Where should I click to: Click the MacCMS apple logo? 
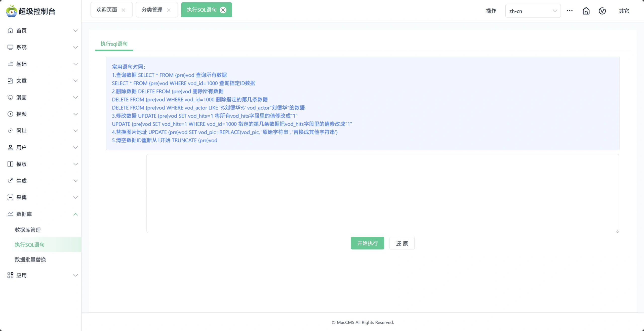11,11
